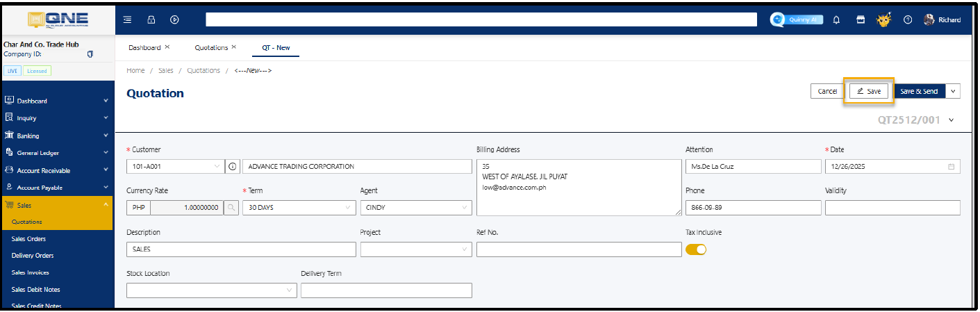980x312 pixels.
Task: Go to Sales in the breadcrumb
Action: click(165, 70)
